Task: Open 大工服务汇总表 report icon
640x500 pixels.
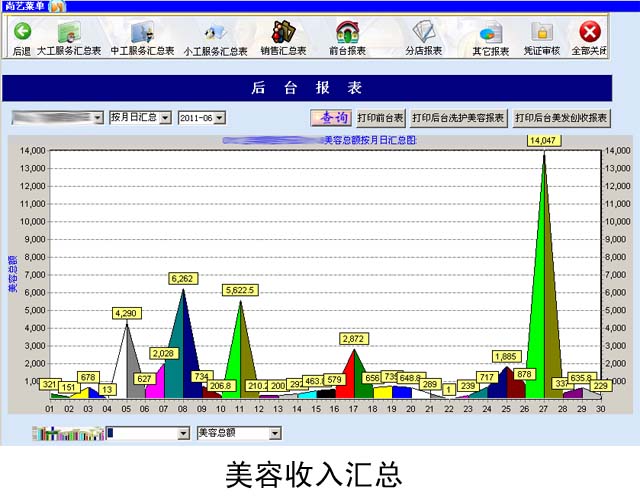Action: point(68,34)
